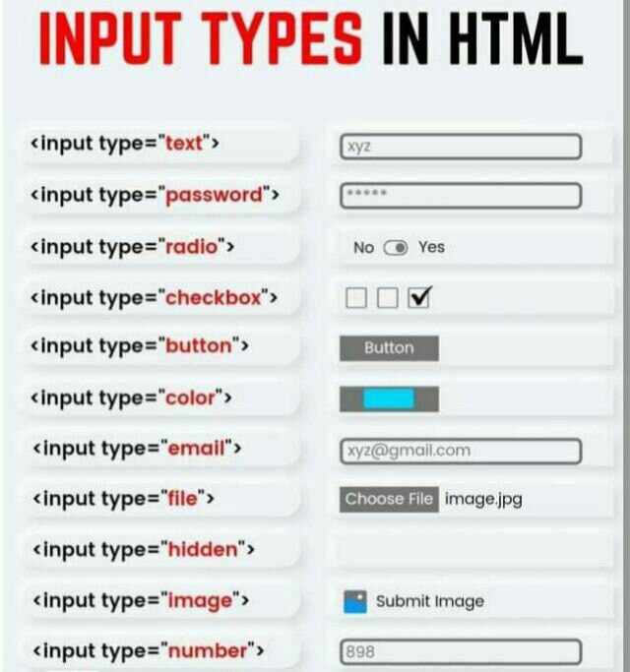Click the Yes label beside the switch
Image resolution: width=630 pixels, height=672 pixels.
431,247
